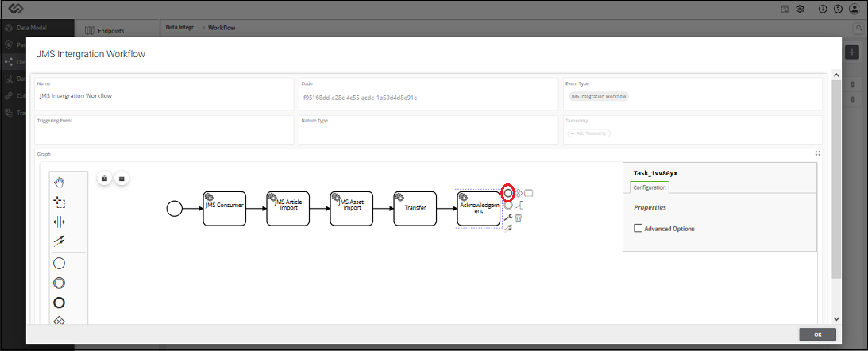Append end event from Acknowledgement context pad

508,193
